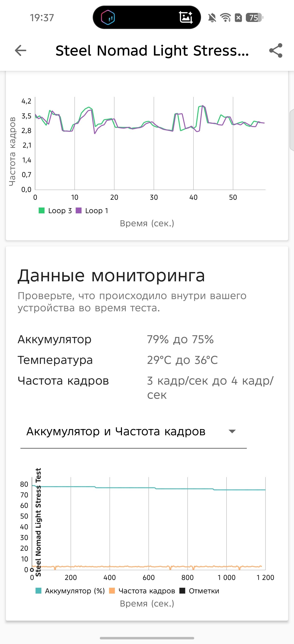Tap the side edge panel handle
Image resolution: width=294 pixels, height=644 pixels.
tap(292, 130)
